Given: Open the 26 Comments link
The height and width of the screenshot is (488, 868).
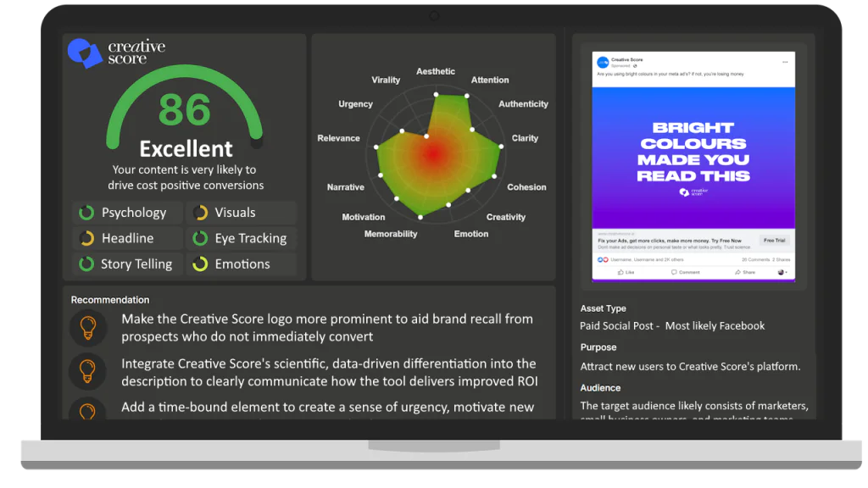Looking at the screenshot, I should [x=754, y=259].
